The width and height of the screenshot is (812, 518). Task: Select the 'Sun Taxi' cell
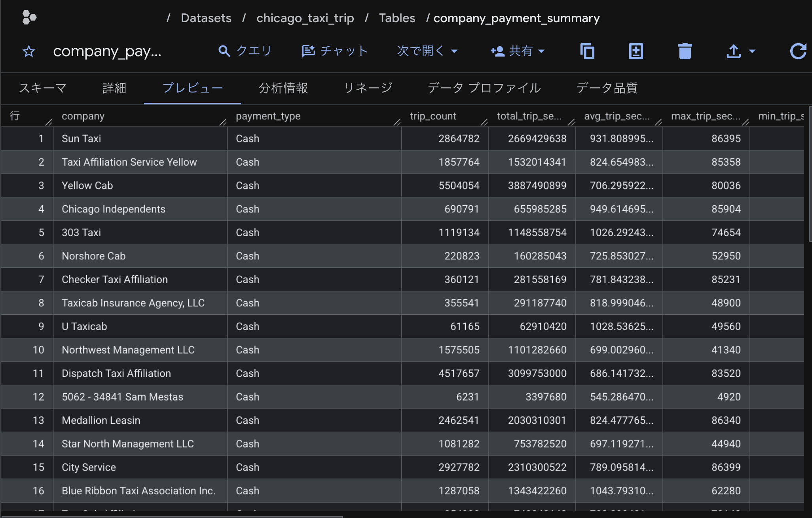click(x=140, y=138)
